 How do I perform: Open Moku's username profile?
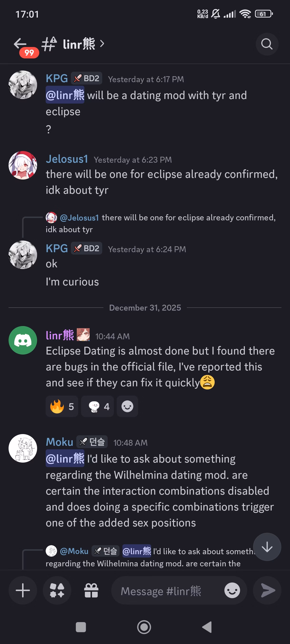60,442
